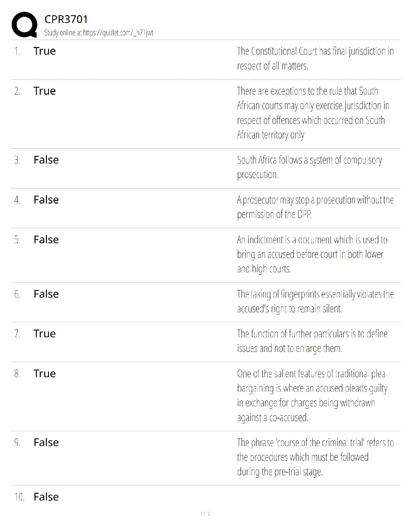The height and width of the screenshot is (532, 411).
Task: Select the False answer for item 5
Action: [46, 239]
